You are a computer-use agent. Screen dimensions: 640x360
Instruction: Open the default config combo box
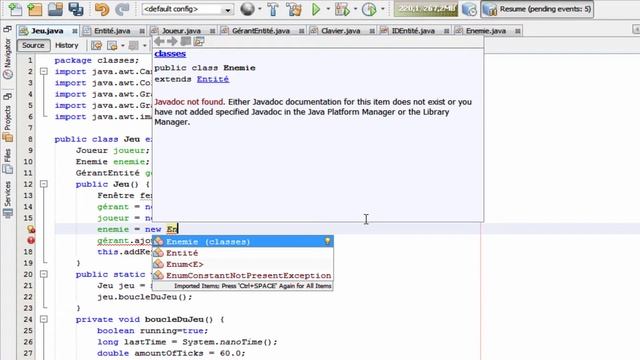pos(187,9)
